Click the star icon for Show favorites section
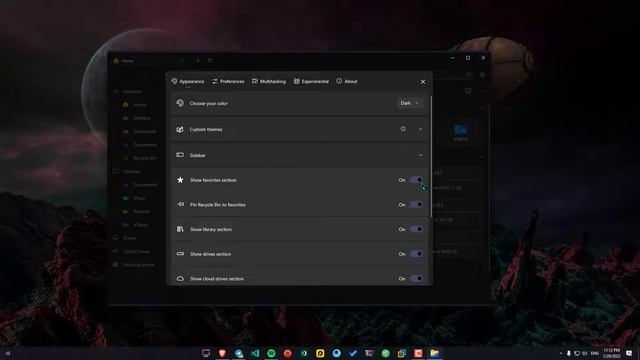 [180, 180]
